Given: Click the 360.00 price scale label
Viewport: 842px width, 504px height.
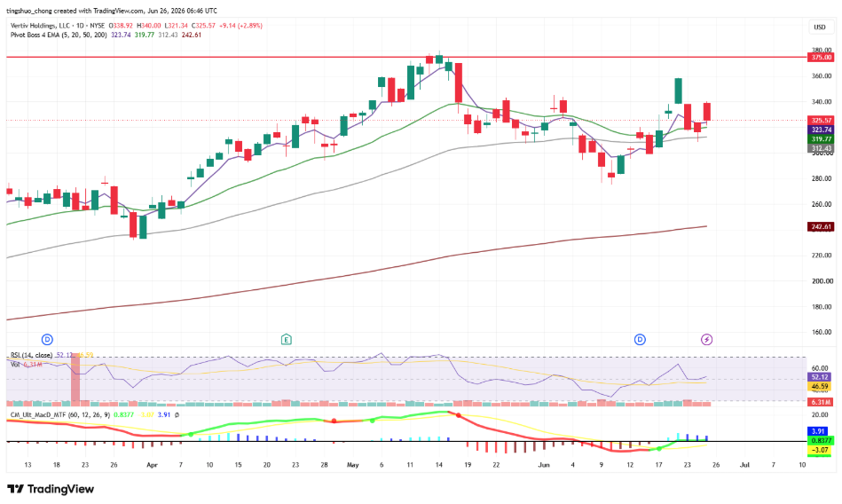Looking at the screenshot, I should click(822, 75).
